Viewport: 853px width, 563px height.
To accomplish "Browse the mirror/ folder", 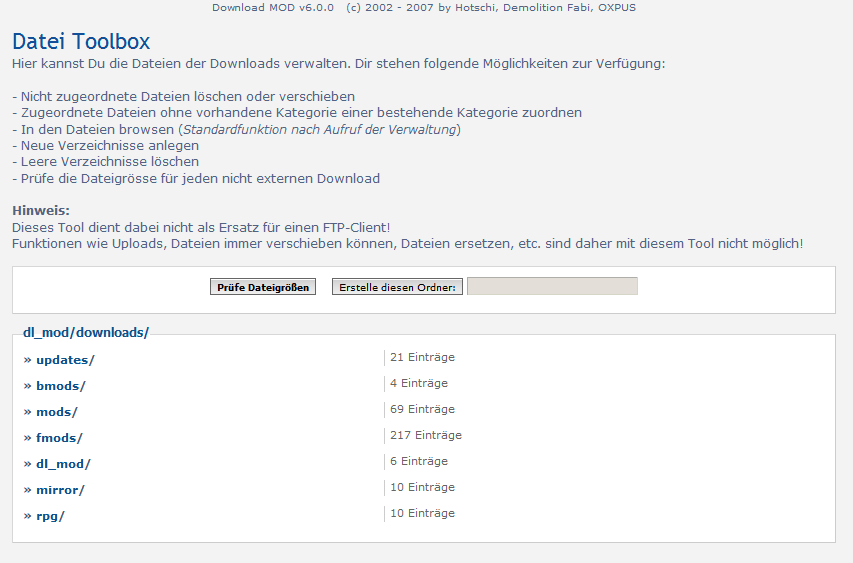I will 60,490.
